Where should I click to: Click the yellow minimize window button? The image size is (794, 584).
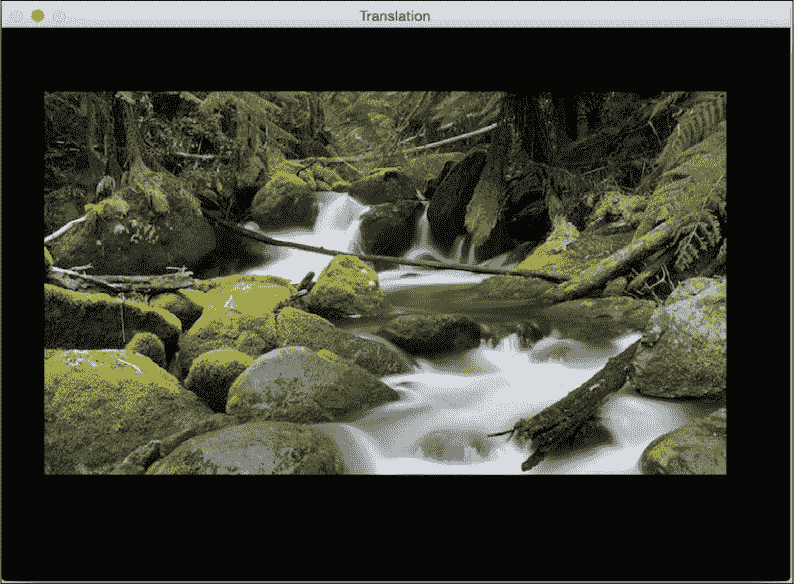click(38, 16)
